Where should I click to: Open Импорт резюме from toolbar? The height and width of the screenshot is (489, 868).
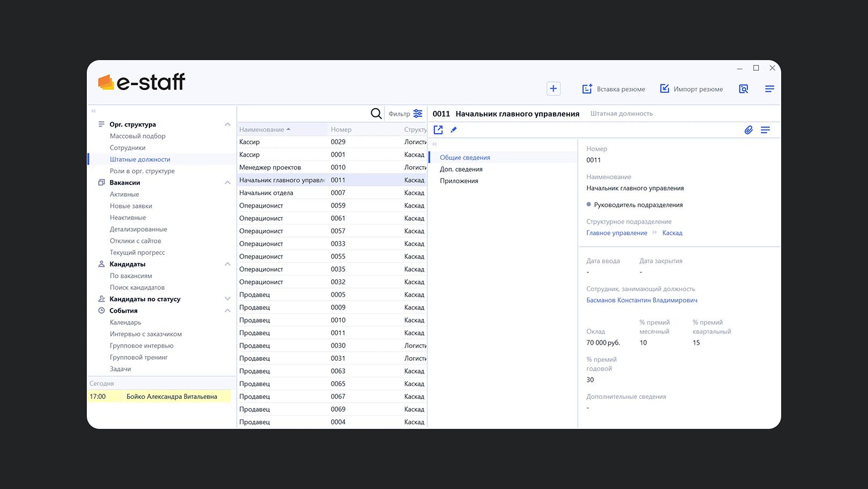(x=691, y=89)
